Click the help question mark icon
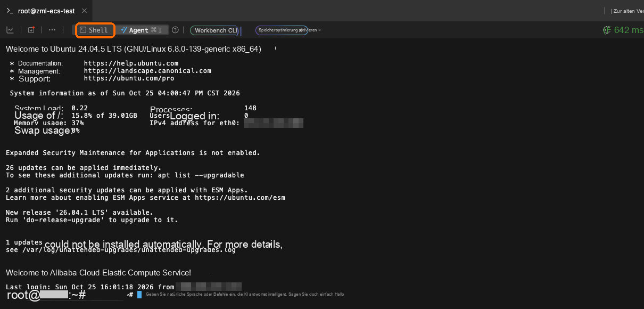The width and height of the screenshot is (644, 309). pyautogui.click(x=175, y=30)
